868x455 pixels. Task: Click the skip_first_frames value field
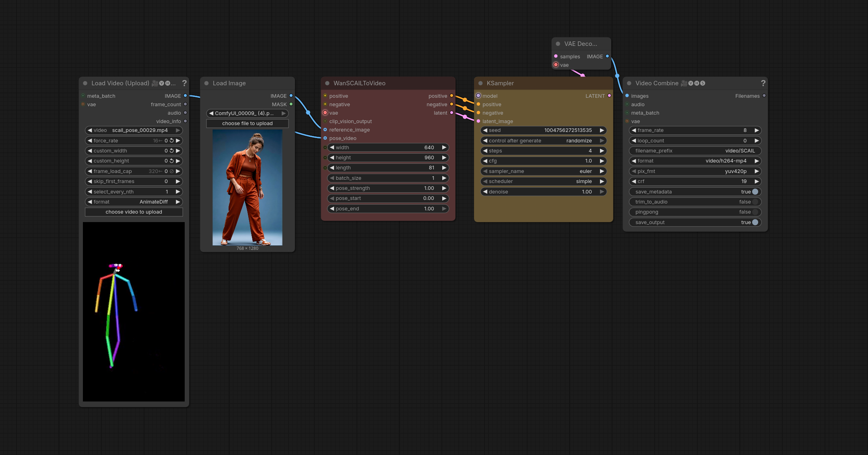134,181
